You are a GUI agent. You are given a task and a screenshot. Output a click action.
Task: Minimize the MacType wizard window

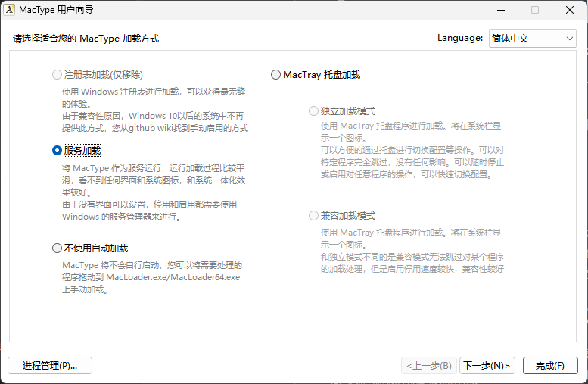[x=501, y=10]
